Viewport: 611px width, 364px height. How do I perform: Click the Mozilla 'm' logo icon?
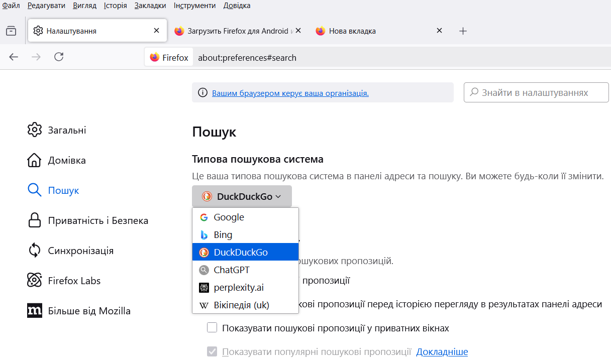[x=34, y=311]
